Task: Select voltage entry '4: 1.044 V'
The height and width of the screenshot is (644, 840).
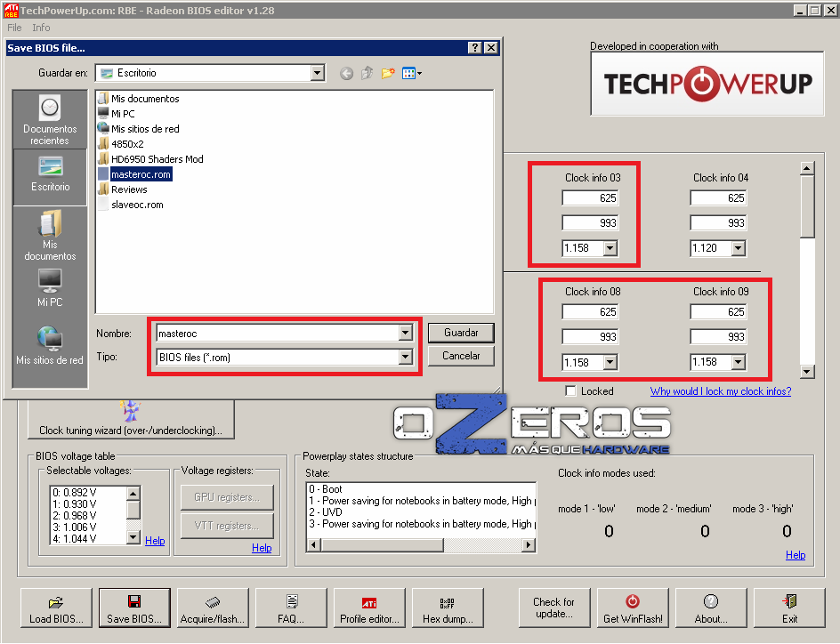Action: [75, 539]
